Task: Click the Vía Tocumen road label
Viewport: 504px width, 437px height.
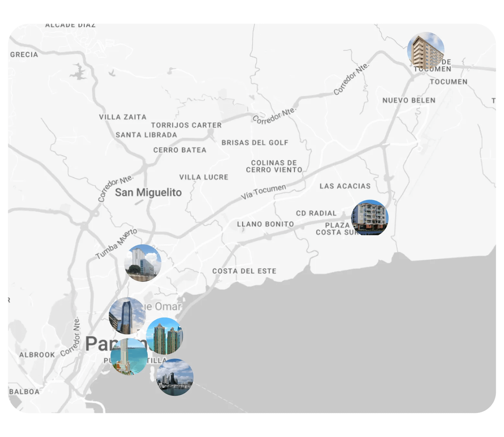Action: point(263,192)
